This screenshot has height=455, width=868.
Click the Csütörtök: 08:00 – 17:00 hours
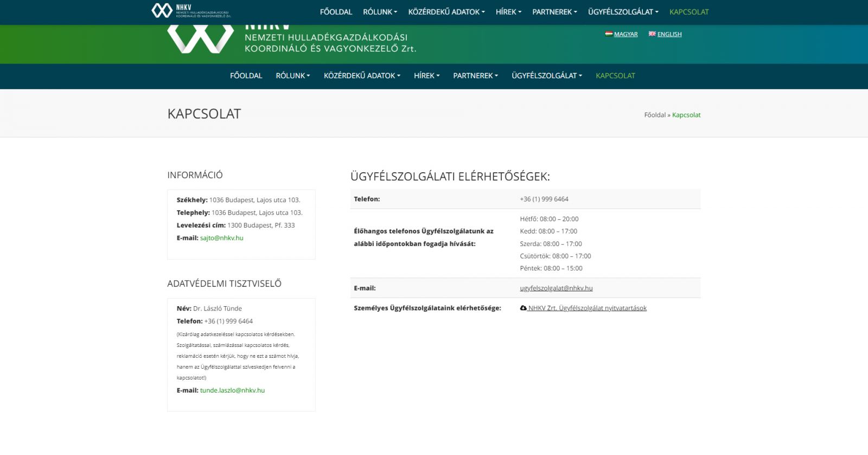(556, 256)
